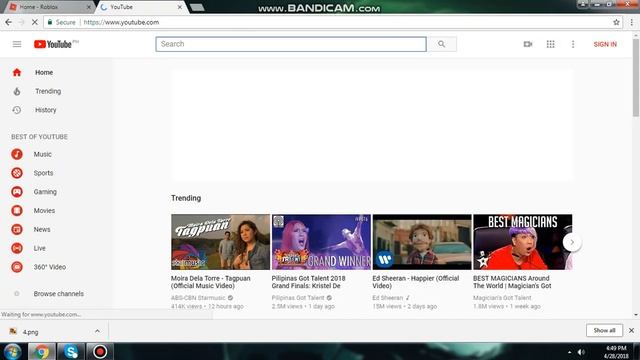The width and height of the screenshot is (640, 360).
Task: Open the upload video camera icon
Action: pos(528,44)
